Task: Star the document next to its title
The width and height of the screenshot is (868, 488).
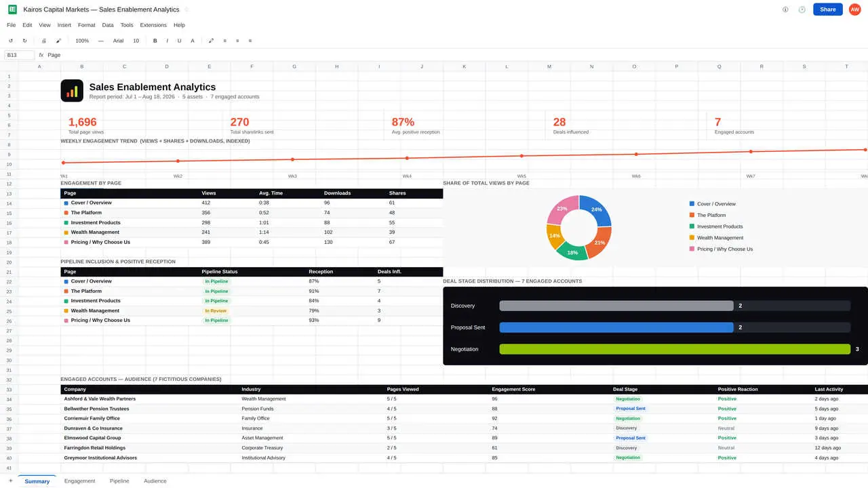Action: click(187, 9)
